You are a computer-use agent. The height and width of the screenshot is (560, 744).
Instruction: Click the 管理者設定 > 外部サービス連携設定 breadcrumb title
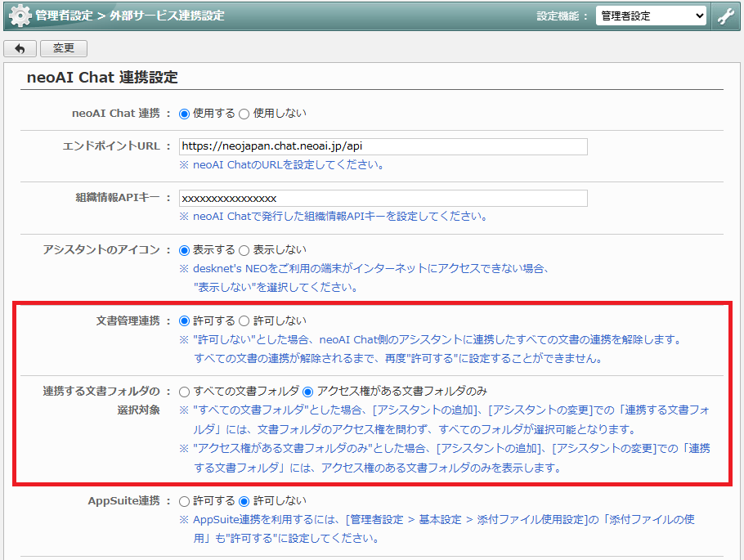(130, 16)
